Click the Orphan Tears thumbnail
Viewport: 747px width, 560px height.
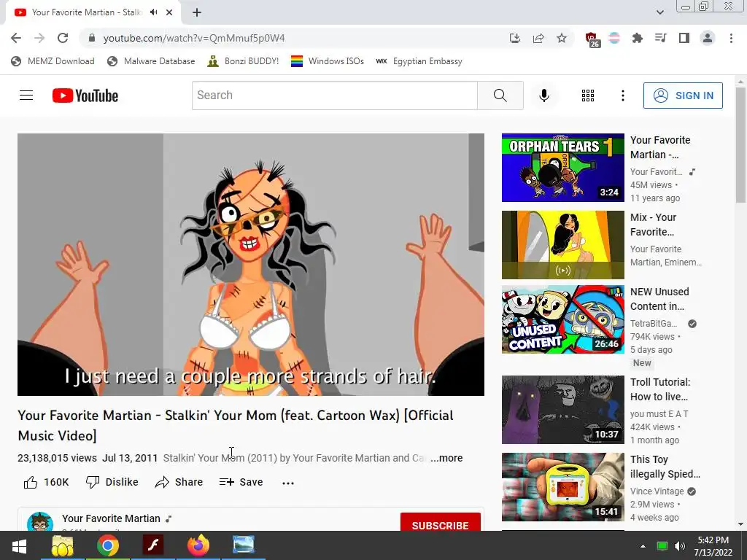tap(562, 168)
